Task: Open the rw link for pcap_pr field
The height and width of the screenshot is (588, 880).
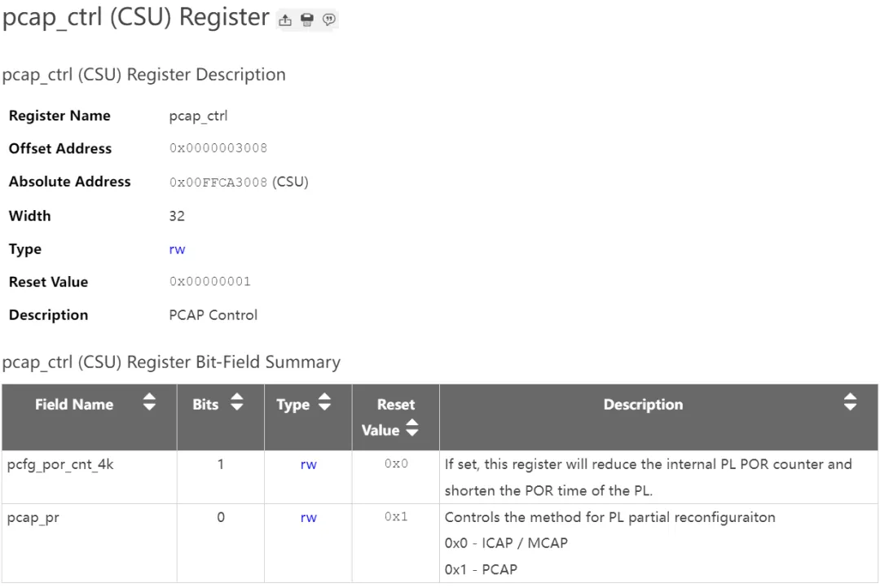Action: (308, 517)
